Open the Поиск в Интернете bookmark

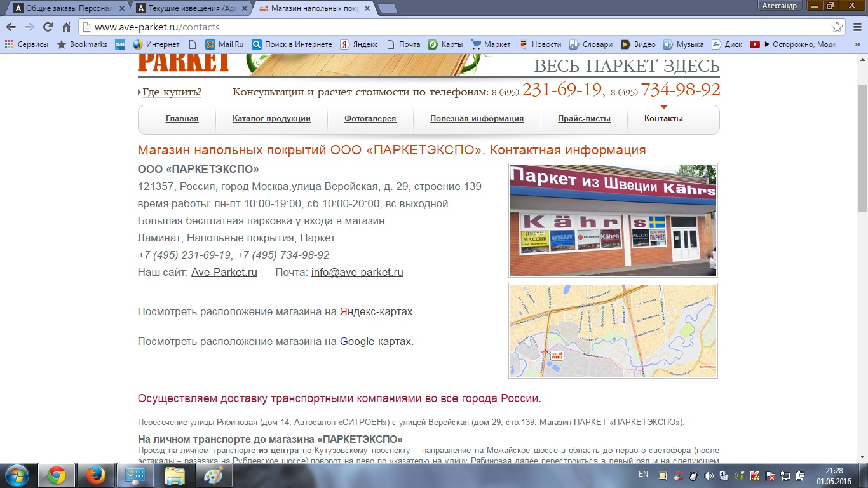click(292, 44)
